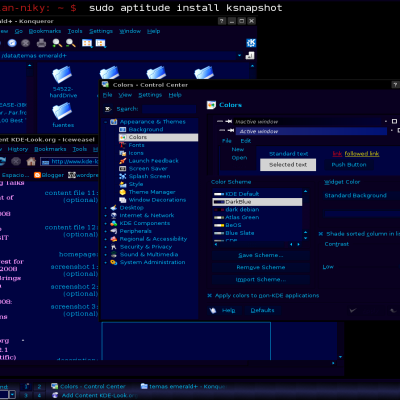Expand the Regional & Accessibility category
Viewport: 400px width, 400px height.
(x=106, y=239)
